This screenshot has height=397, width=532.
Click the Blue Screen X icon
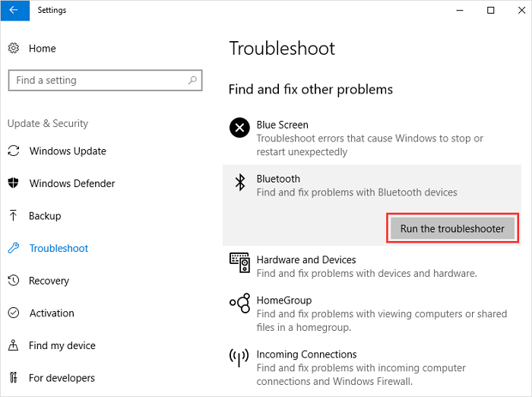coord(239,129)
